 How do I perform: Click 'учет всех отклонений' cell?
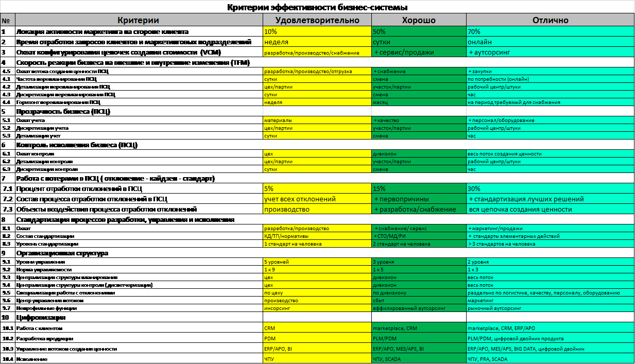[x=317, y=199]
